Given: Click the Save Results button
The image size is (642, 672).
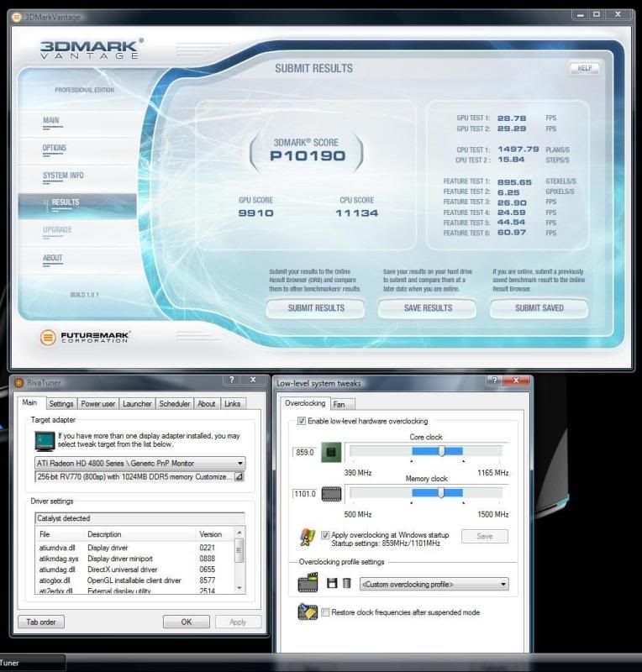Looking at the screenshot, I should (x=428, y=308).
